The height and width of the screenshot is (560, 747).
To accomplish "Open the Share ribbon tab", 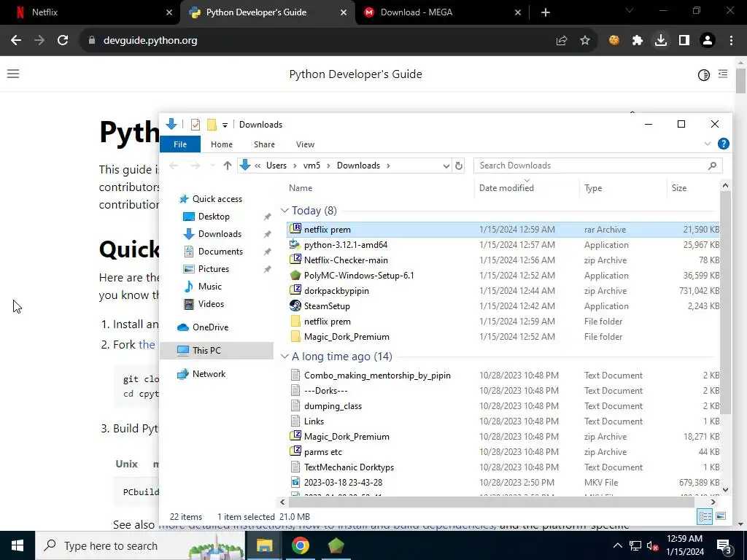I will (264, 144).
